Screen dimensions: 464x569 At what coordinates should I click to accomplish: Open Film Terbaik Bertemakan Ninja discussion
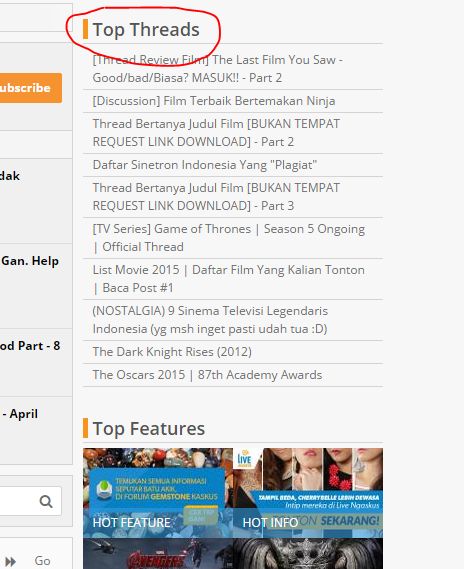pos(214,101)
